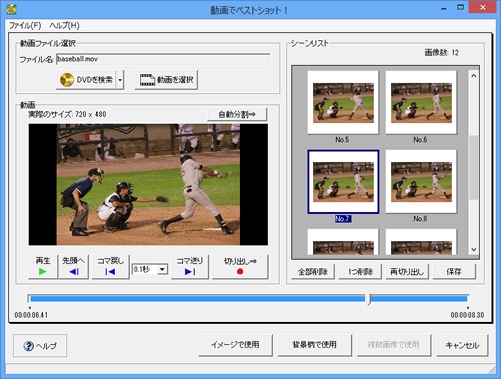
Task: Click the start marker at 00:00:06.41
Action: click(30, 308)
